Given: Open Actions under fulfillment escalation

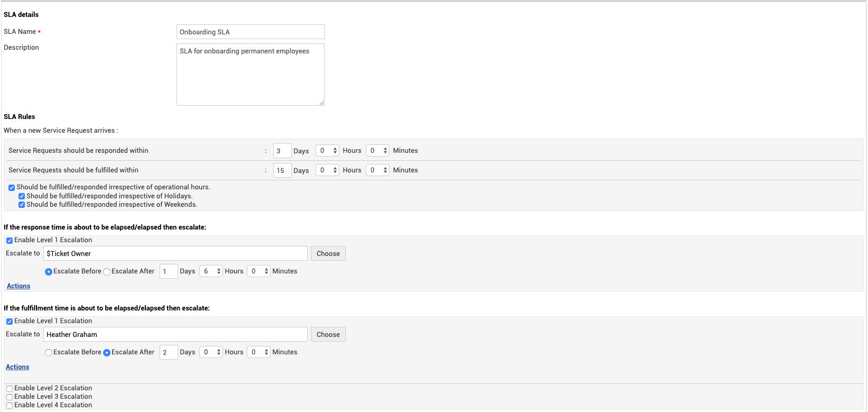Looking at the screenshot, I should click(x=17, y=367).
